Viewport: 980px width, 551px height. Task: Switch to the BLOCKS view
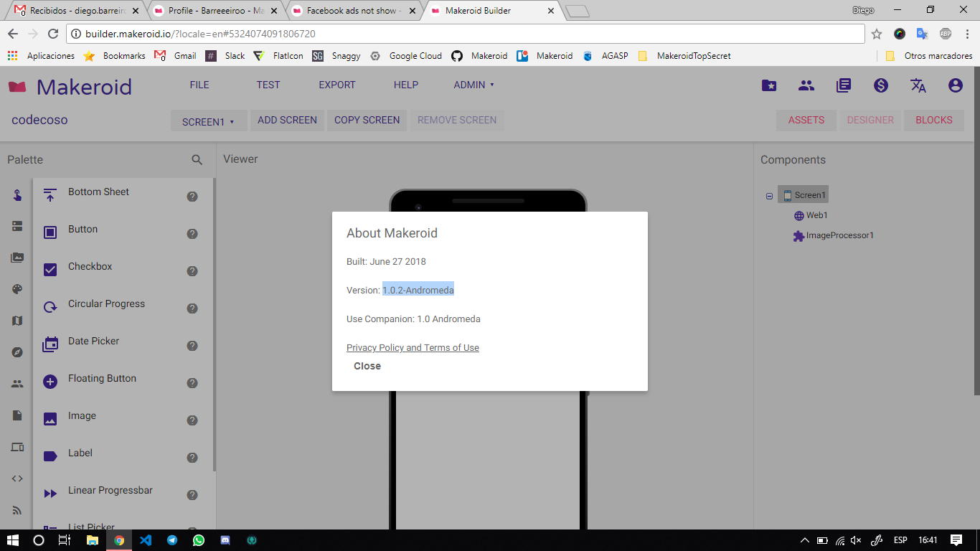[x=934, y=120]
